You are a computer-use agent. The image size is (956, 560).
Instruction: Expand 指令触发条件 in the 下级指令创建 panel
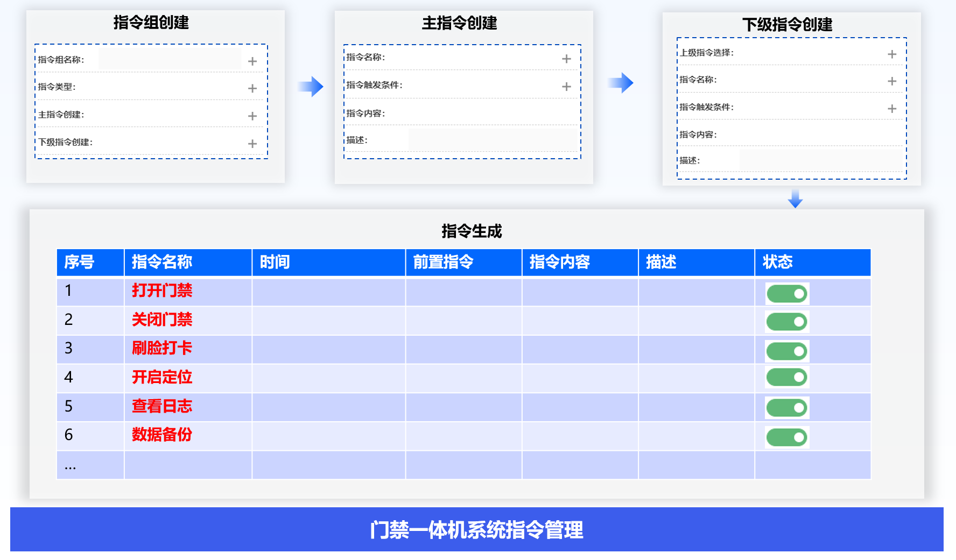(x=892, y=109)
